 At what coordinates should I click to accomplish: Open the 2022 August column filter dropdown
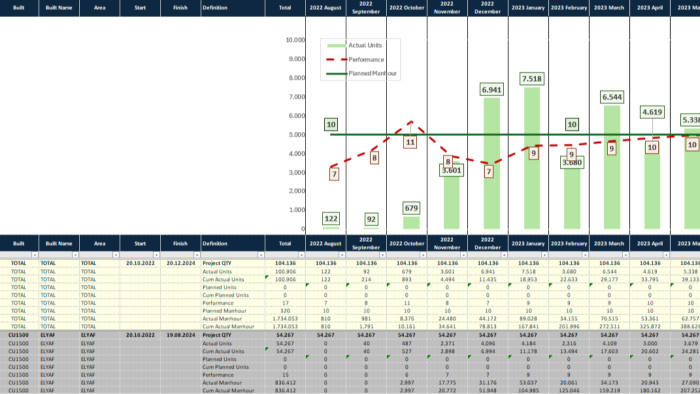342,255
